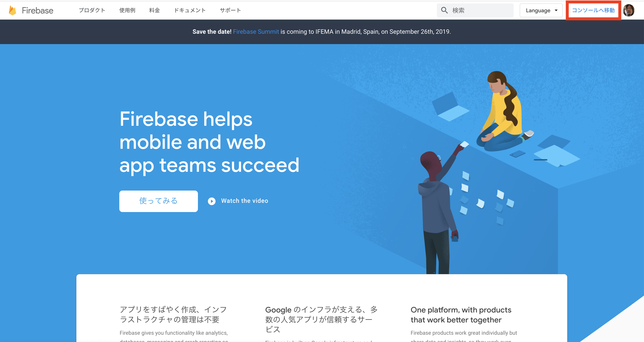Focus the 検索 search field

coord(475,10)
